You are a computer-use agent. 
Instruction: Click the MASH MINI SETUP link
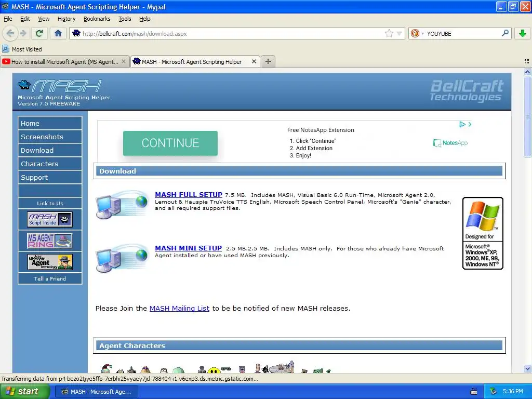[188, 248]
